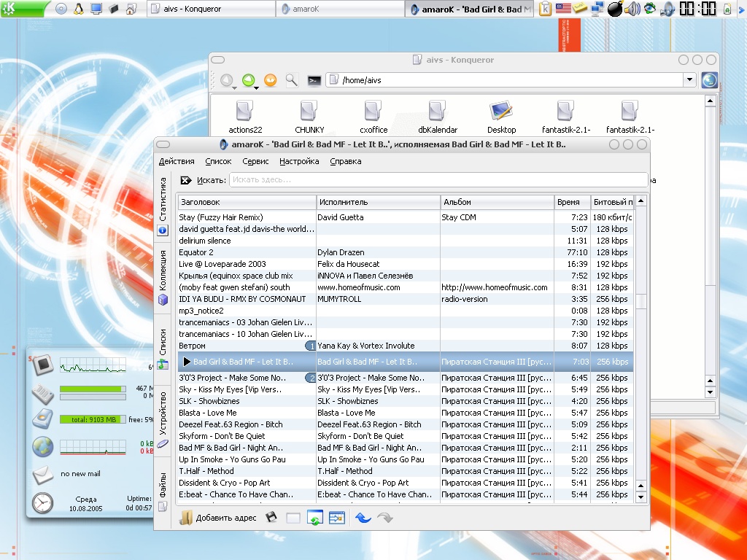
Task: Switch to the Статистика sidebar tab
Action: tap(163, 206)
